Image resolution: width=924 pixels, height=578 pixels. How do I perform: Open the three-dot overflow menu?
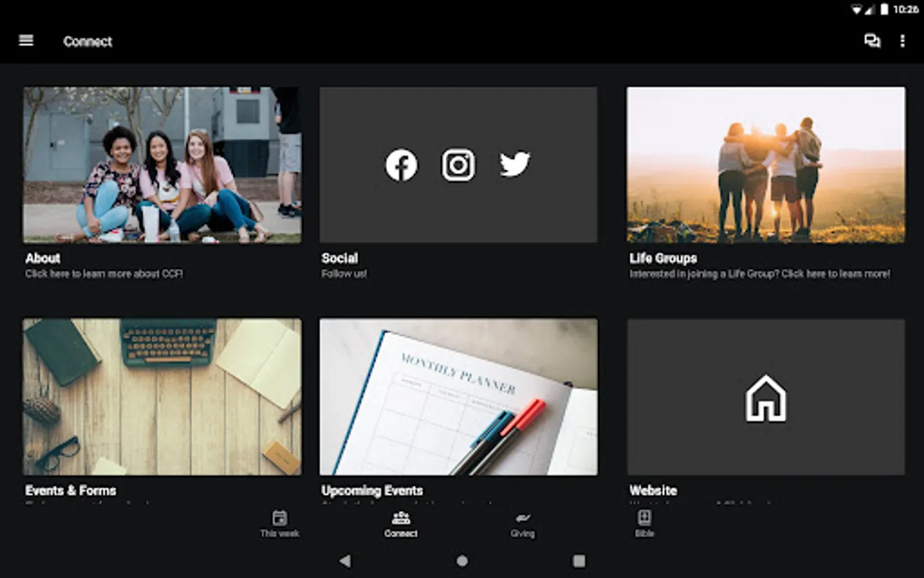click(902, 41)
